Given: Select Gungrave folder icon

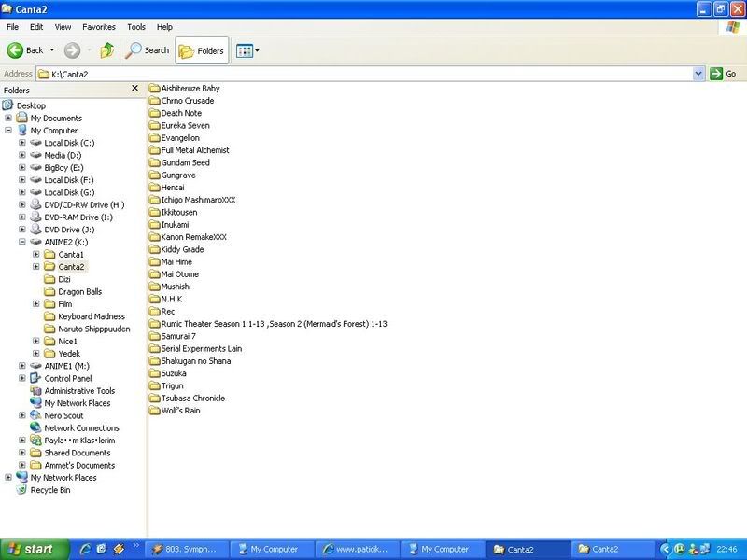Looking at the screenshot, I should tap(154, 175).
